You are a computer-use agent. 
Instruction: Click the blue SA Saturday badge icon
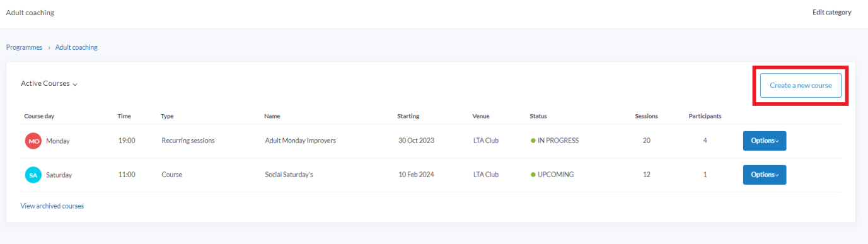click(33, 175)
